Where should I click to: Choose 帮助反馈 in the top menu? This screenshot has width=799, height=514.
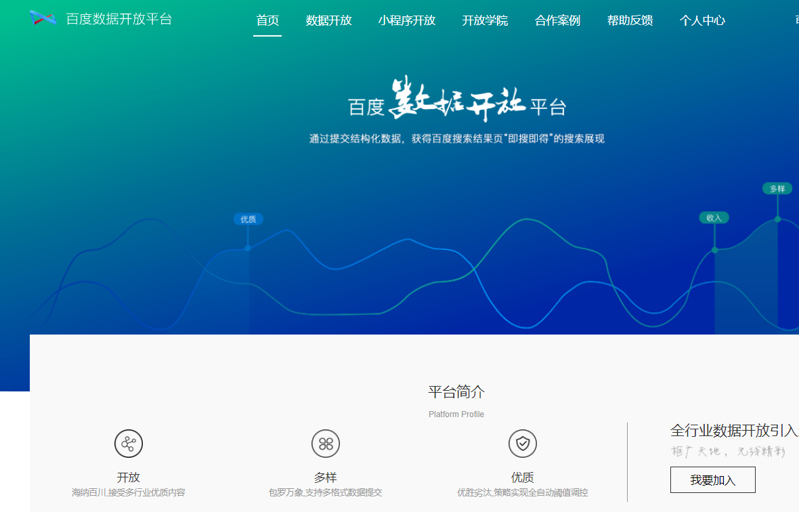click(x=630, y=20)
